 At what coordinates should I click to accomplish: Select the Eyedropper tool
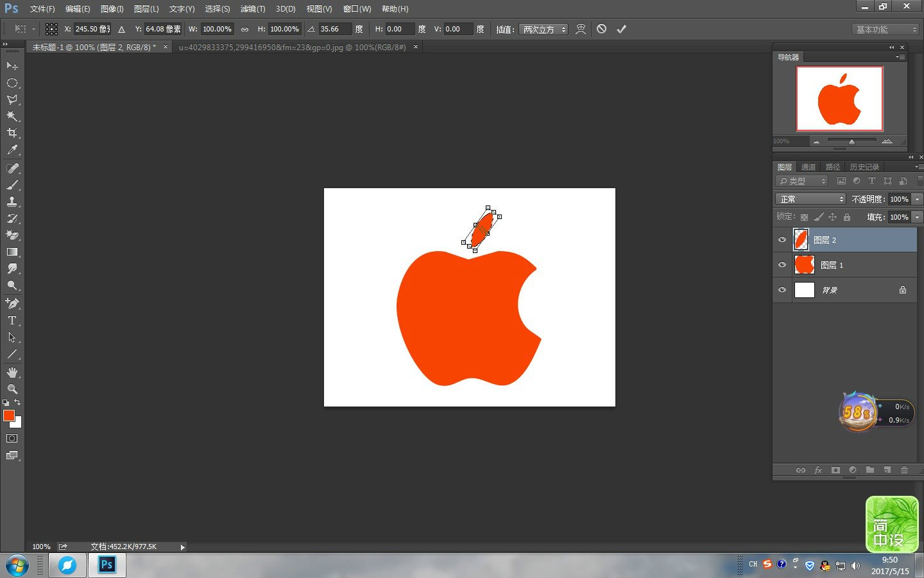pos(12,150)
